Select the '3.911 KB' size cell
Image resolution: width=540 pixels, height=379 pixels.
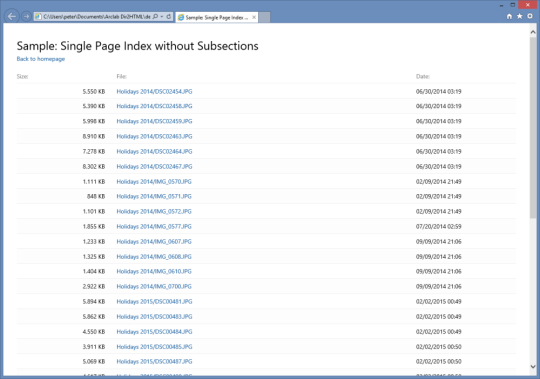[x=94, y=347]
